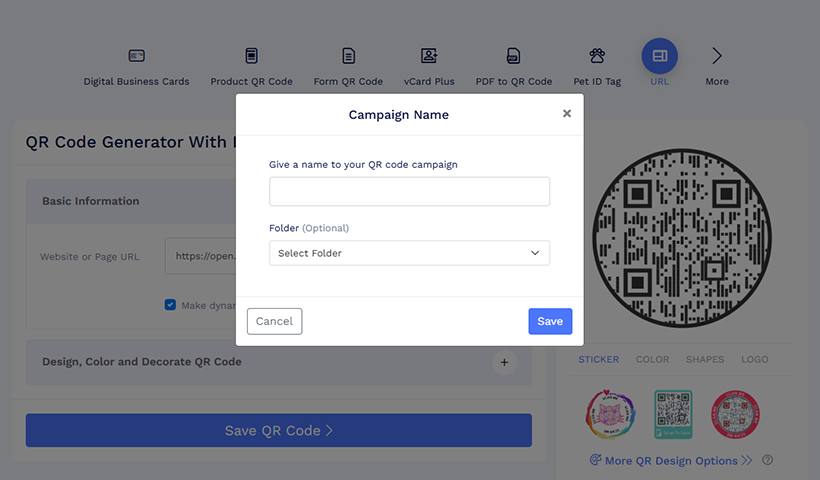Toggle the Make dynamic checkbox

click(170, 305)
